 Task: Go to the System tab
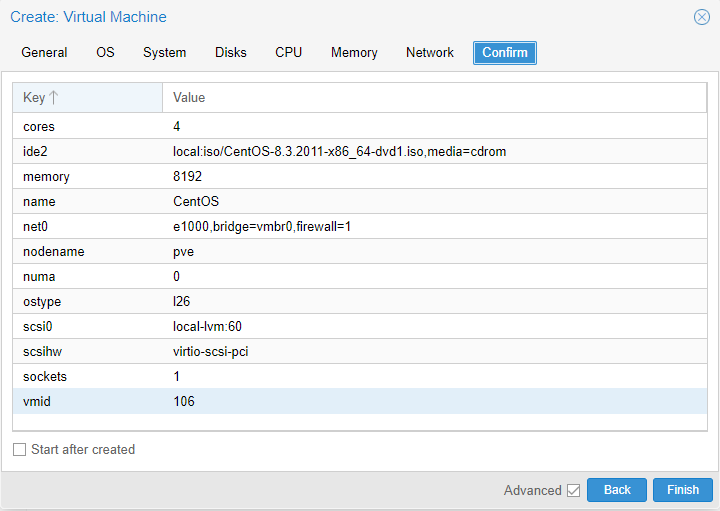click(x=164, y=53)
